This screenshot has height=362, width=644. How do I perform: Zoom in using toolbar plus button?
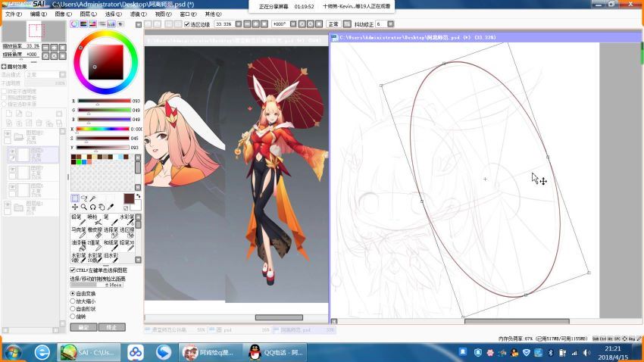pyautogui.click(x=255, y=24)
